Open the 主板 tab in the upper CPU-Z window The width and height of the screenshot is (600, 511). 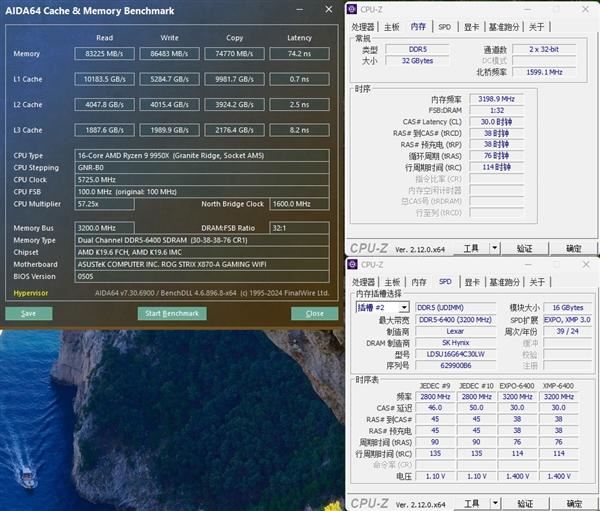point(392,27)
